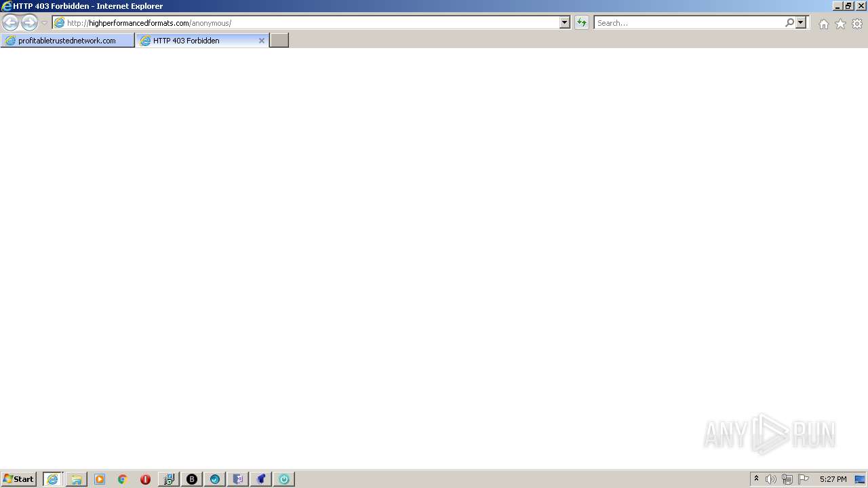
Task: Click the Start button
Action: click(x=19, y=479)
